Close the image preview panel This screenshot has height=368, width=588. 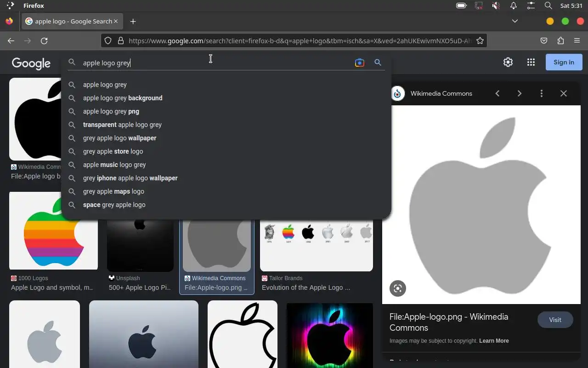(x=564, y=93)
